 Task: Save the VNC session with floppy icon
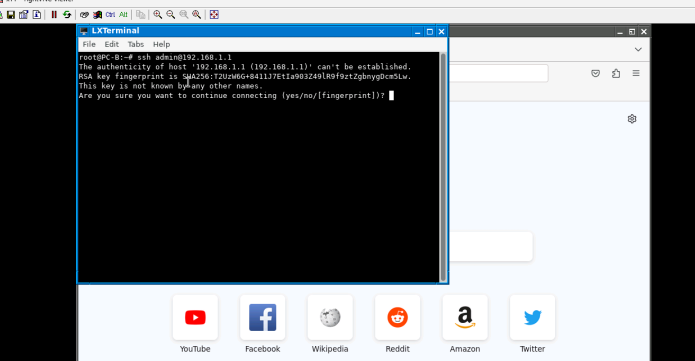pos(11,15)
